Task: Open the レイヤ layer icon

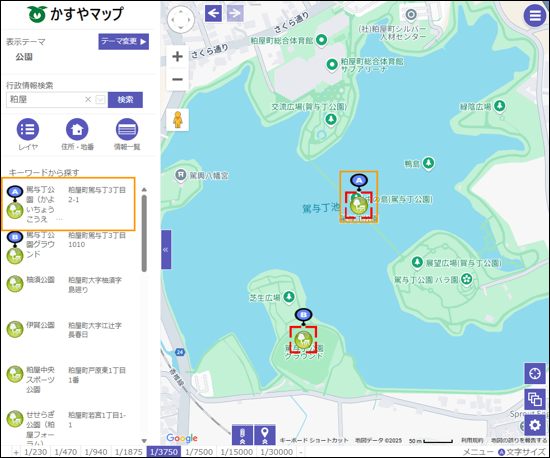Action: click(28, 129)
